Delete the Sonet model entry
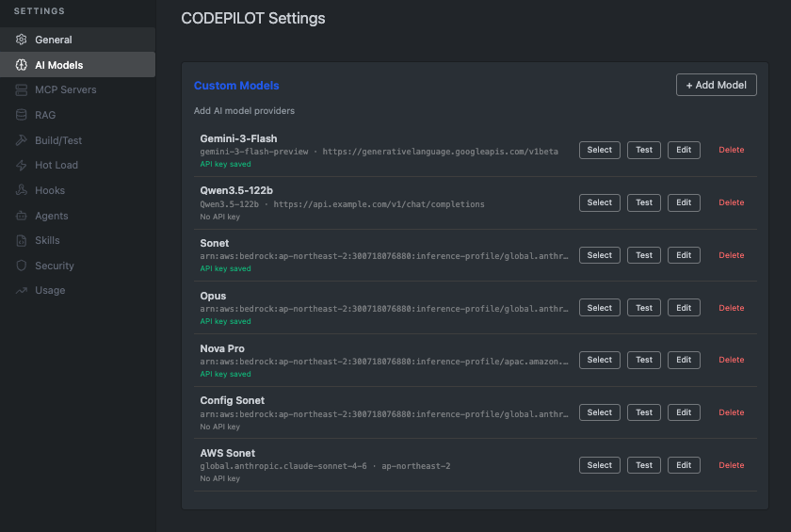Screen dimensions: 791x532 pyautogui.click(x=731, y=255)
